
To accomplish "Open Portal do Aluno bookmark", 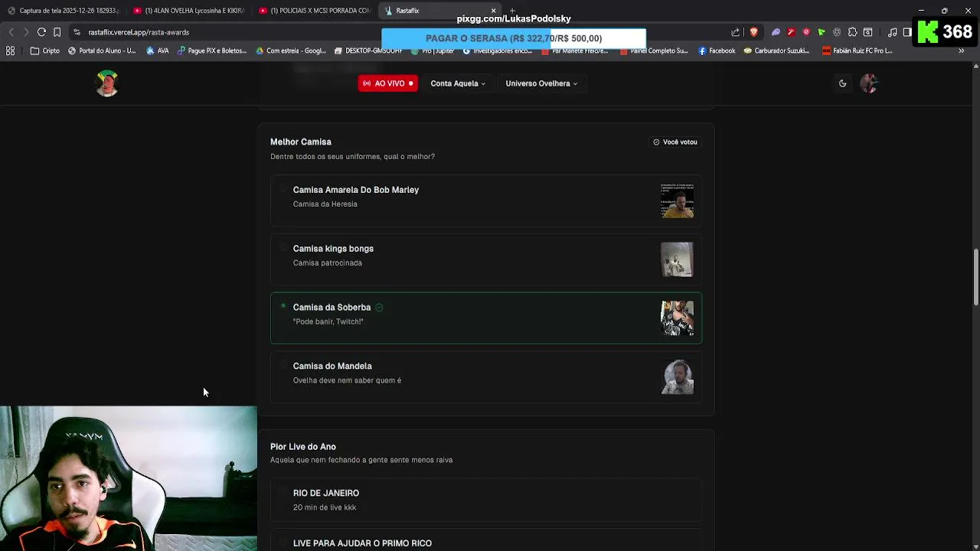I will pos(102,51).
